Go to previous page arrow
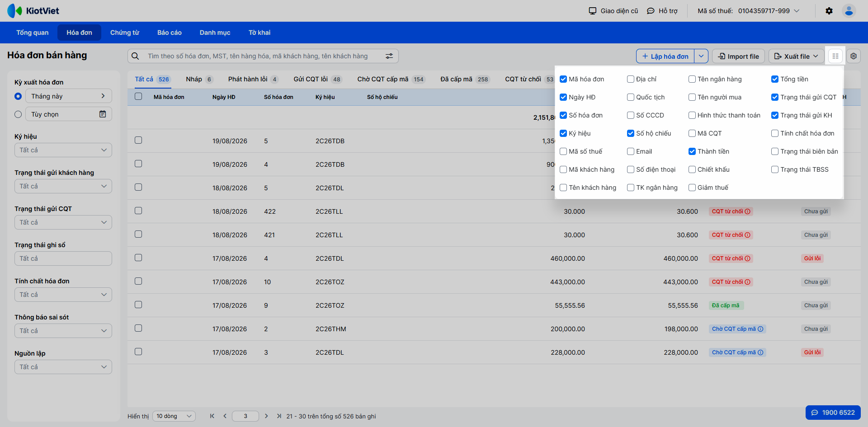 tap(225, 416)
